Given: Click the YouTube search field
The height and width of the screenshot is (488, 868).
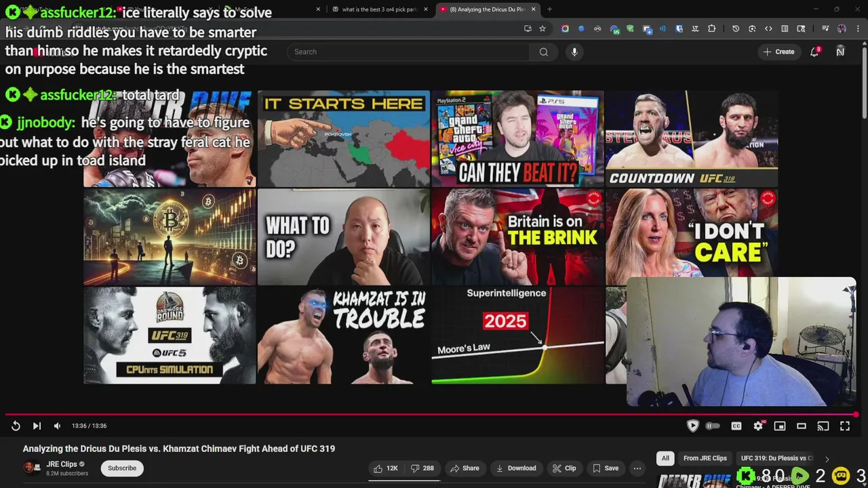Looking at the screenshot, I should pos(409,52).
